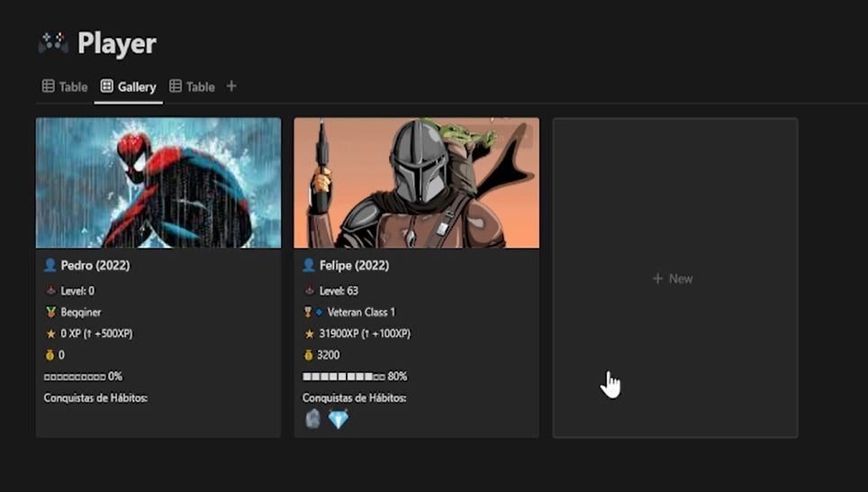The width and height of the screenshot is (868, 492).
Task: Create a new player with the New card
Action: (x=675, y=278)
